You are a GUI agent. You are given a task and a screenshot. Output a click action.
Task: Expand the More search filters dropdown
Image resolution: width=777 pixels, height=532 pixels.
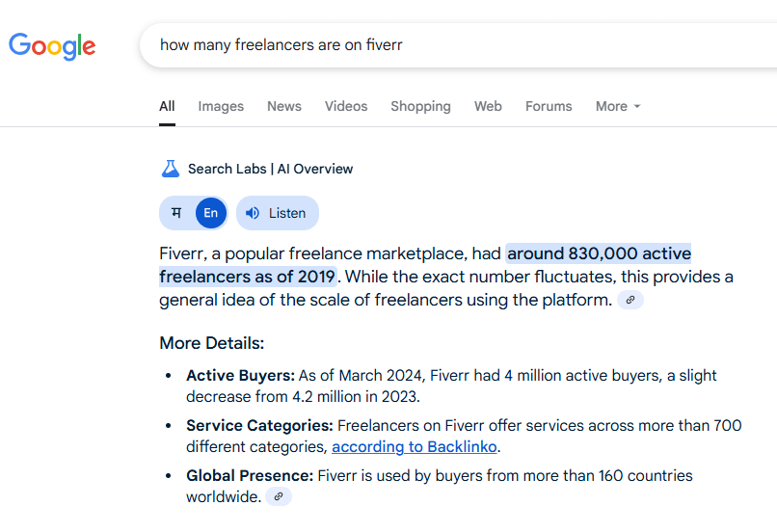click(x=618, y=106)
